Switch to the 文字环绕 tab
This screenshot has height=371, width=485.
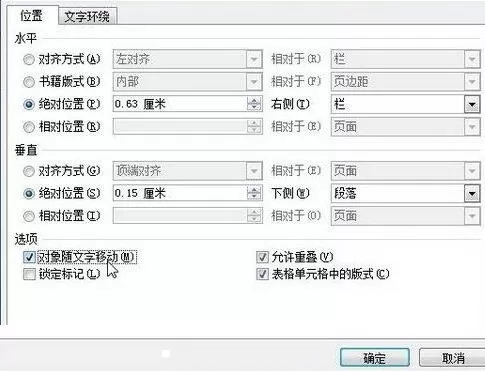(87, 16)
